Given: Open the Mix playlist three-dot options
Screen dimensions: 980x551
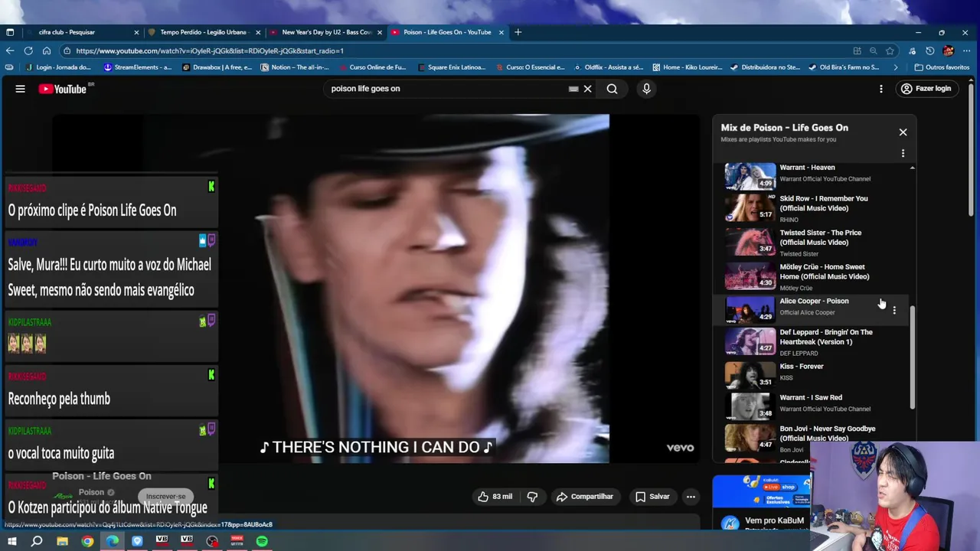Looking at the screenshot, I should click(x=903, y=153).
